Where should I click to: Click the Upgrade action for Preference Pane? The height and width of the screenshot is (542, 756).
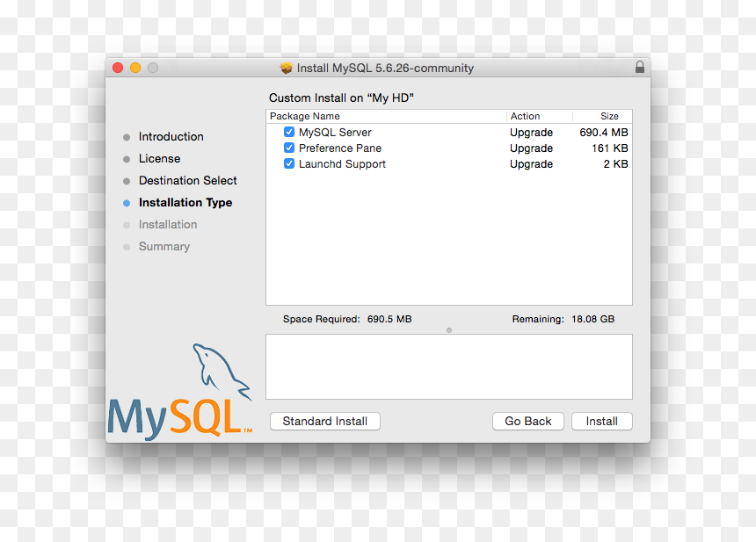tap(531, 148)
